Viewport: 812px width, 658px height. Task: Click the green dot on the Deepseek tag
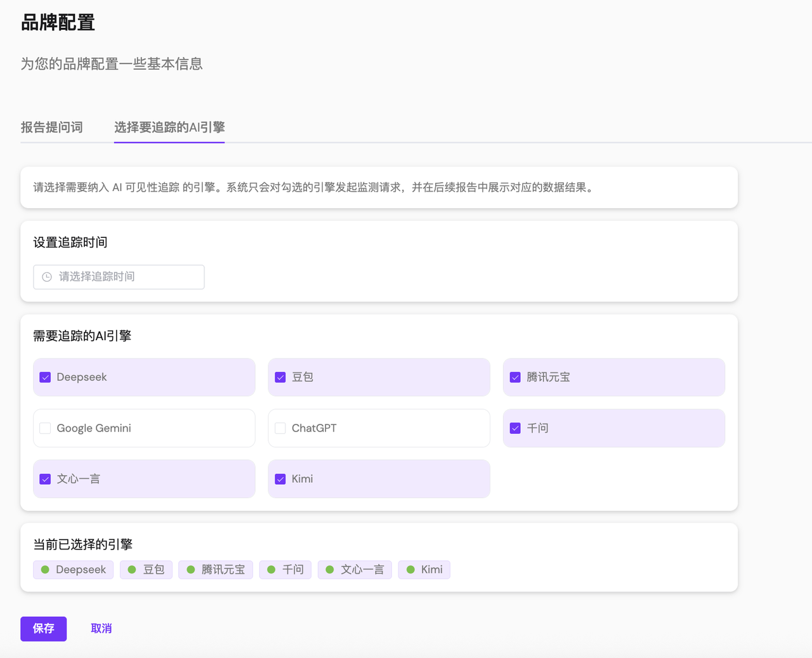44,569
